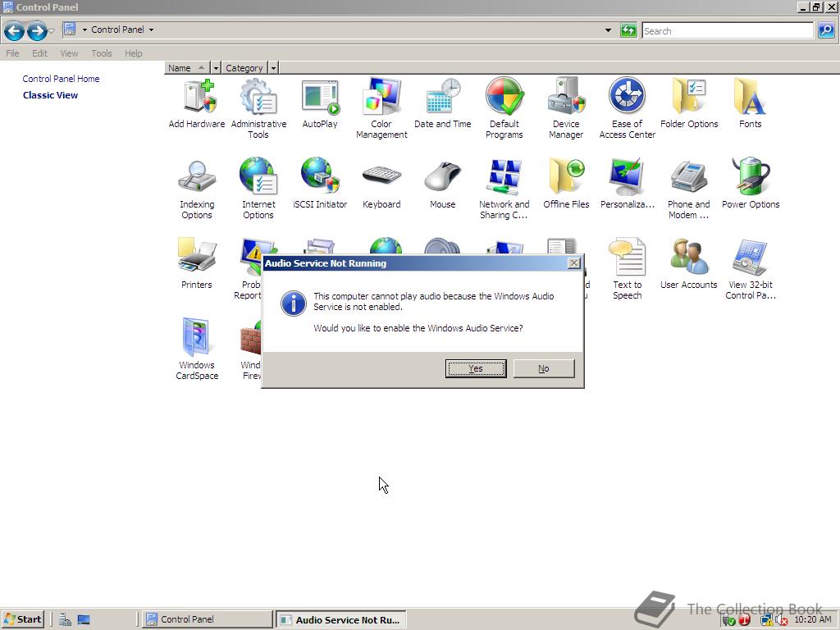Click the Show Desktop quick launch icon
The width and height of the screenshot is (840, 630).
pos(84,620)
